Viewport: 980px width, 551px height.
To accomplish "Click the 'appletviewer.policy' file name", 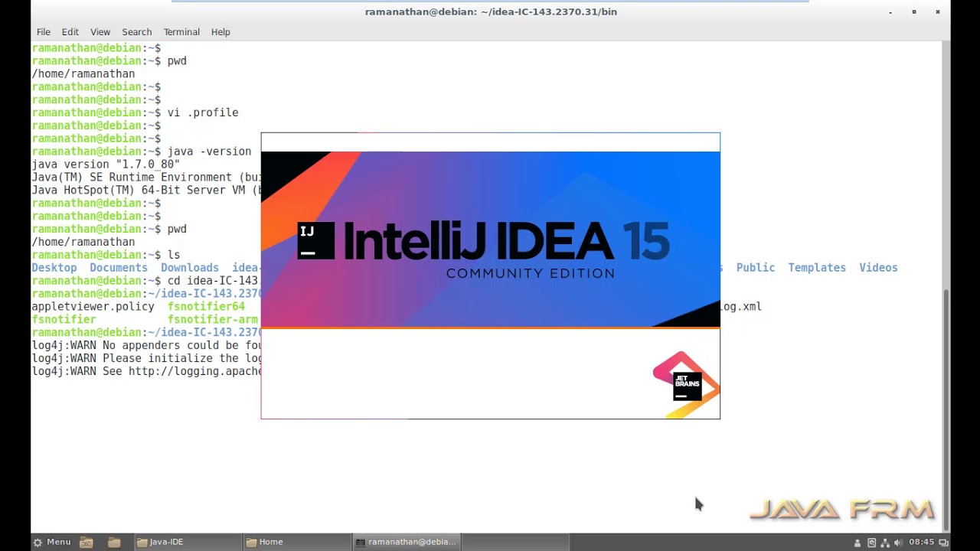I will coord(93,307).
